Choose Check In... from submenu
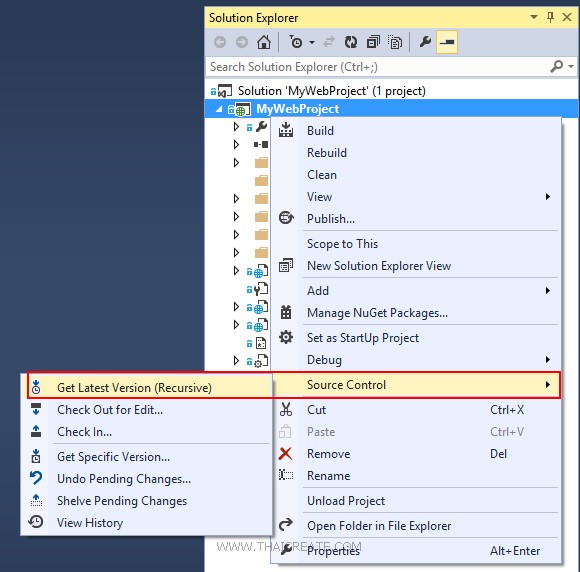Screen dimensions: 580x572 84,432
